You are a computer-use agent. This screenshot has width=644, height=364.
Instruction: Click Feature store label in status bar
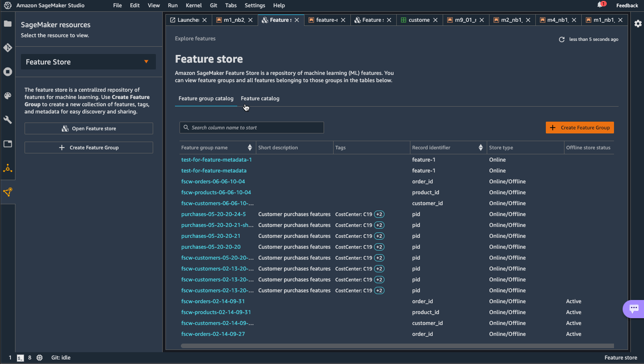[621, 358]
